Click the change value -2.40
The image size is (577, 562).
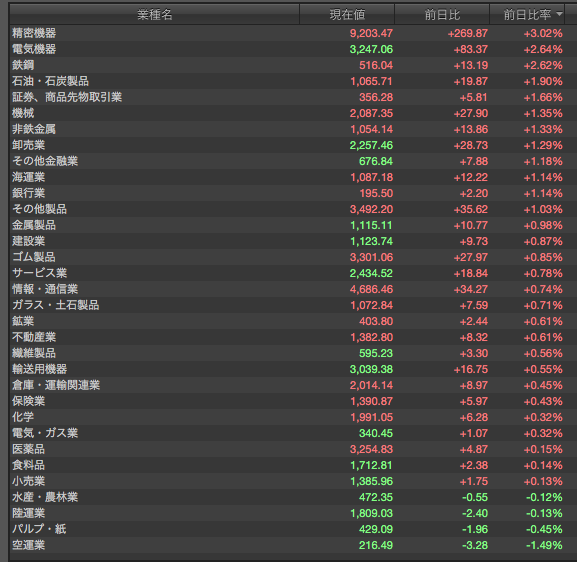point(475,513)
